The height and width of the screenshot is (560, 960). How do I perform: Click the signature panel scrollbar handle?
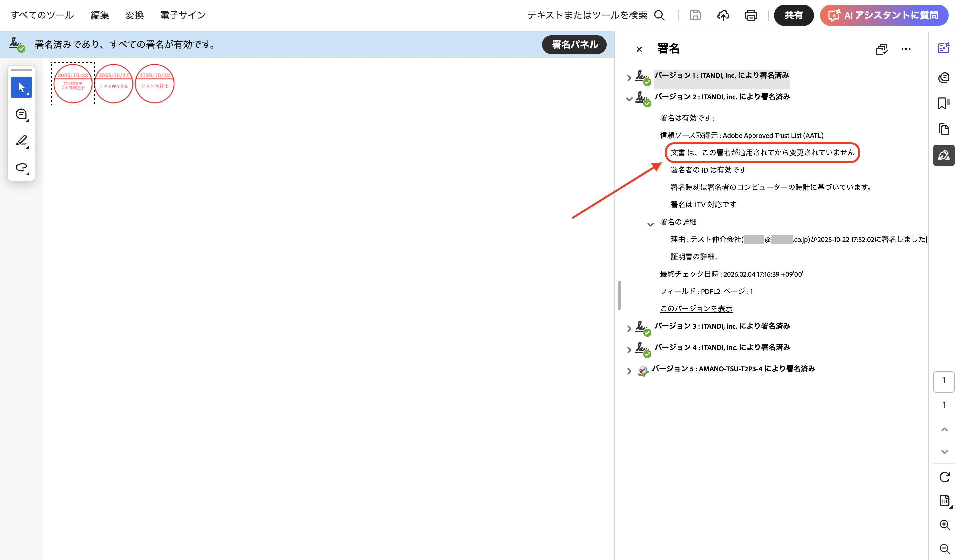619,296
